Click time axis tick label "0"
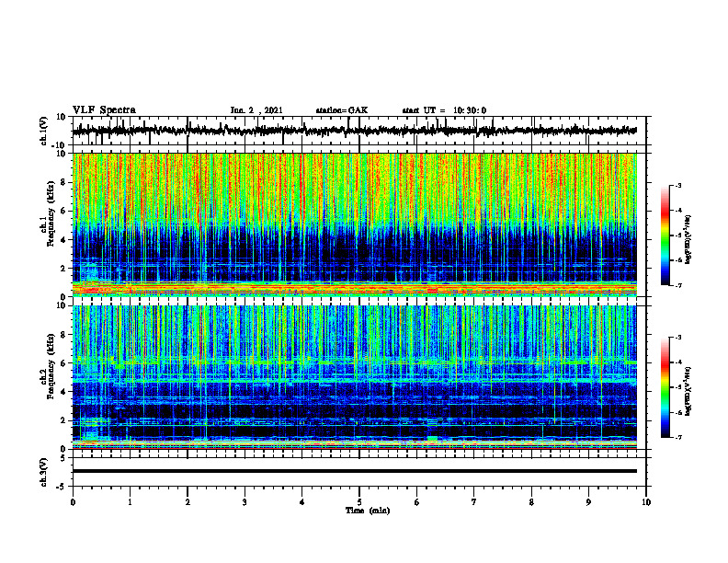728x563 pixels. click(73, 502)
